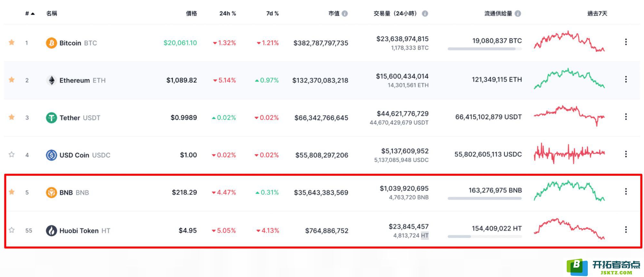Image resolution: width=644 pixels, height=277 pixels.
Task: Click the BNB coin logo
Action: [51, 192]
